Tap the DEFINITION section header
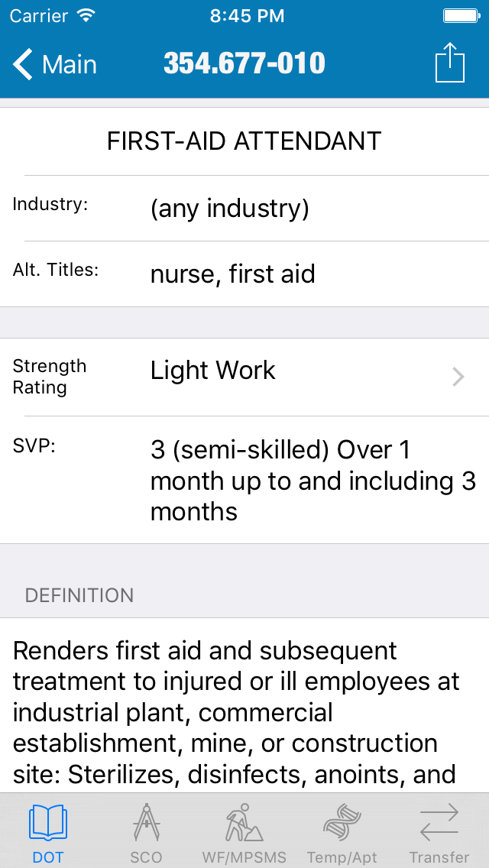Viewport: 489px width, 868px height. [79, 596]
